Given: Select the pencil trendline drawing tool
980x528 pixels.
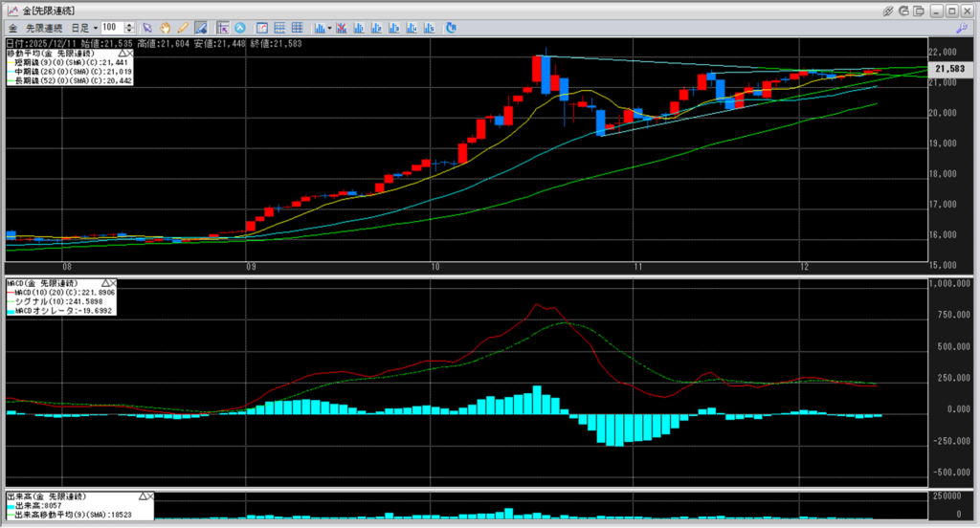Looking at the screenshot, I should coord(183,27).
